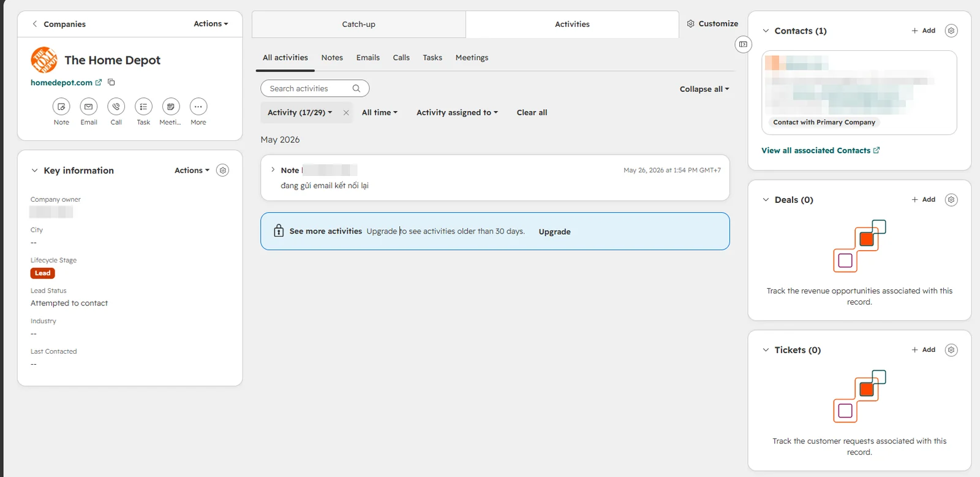The width and height of the screenshot is (980, 477).
Task: Collapse the Key information section
Action: 35,170
